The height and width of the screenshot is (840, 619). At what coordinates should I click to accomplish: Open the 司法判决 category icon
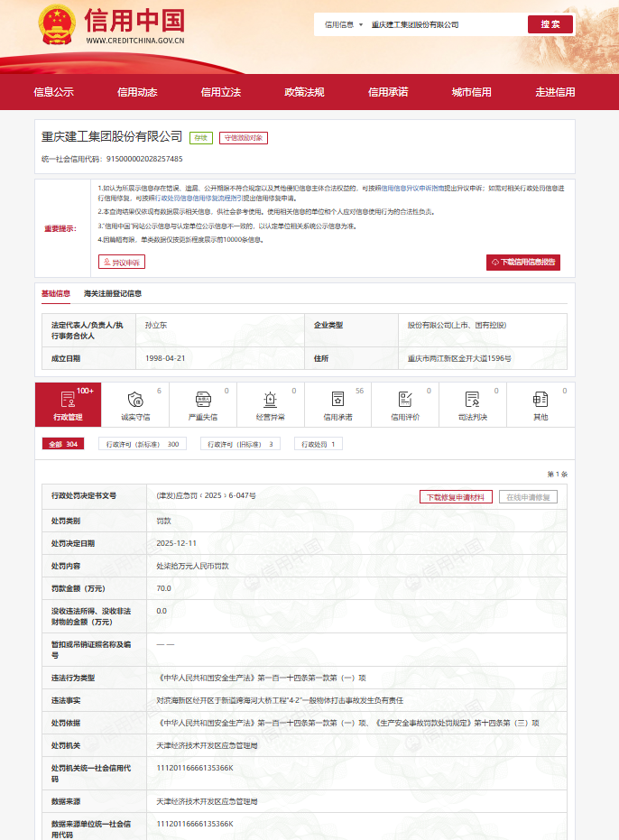pyautogui.click(x=472, y=400)
